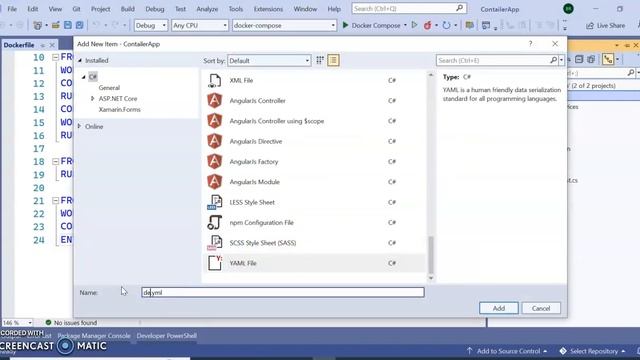This screenshot has width=640, height=360.
Task: Open the dialog help question mark
Action: pyautogui.click(x=530, y=44)
